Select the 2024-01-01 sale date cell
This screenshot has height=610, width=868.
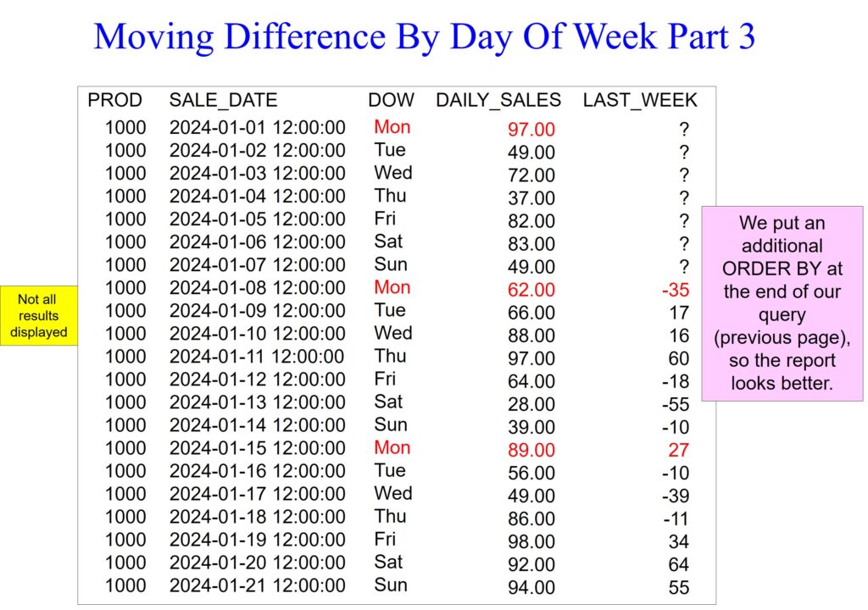pyautogui.click(x=257, y=127)
